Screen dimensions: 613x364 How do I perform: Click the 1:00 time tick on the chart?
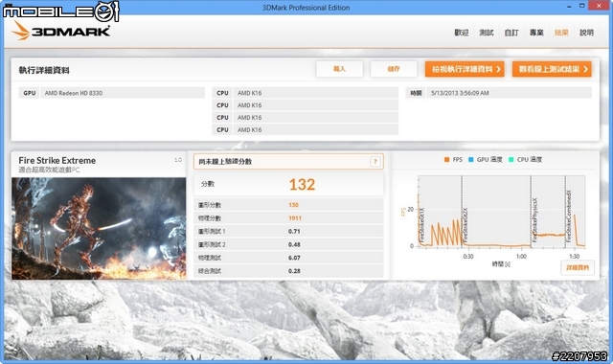pos(521,257)
